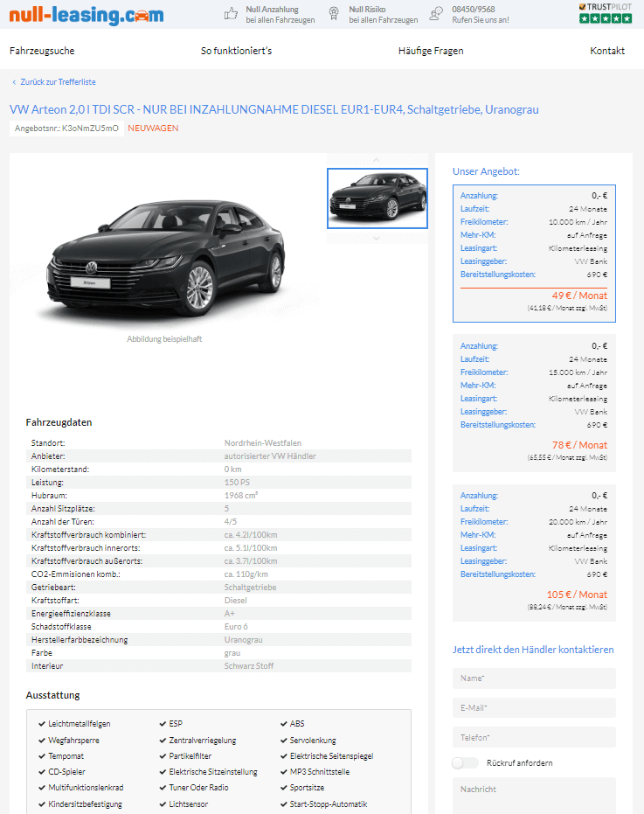This screenshot has height=814, width=644.
Task: Click the VW Arteon offer title
Action: pyautogui.click(x=274, y=109)
